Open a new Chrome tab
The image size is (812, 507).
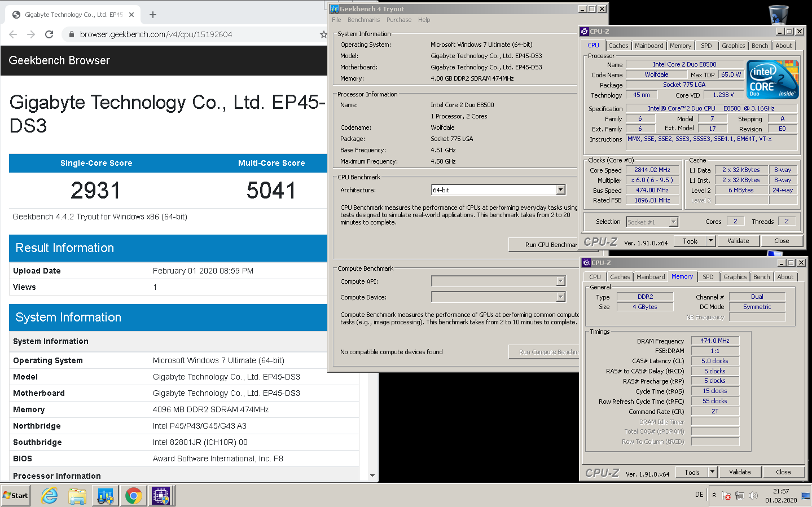(x=153, y=15)
